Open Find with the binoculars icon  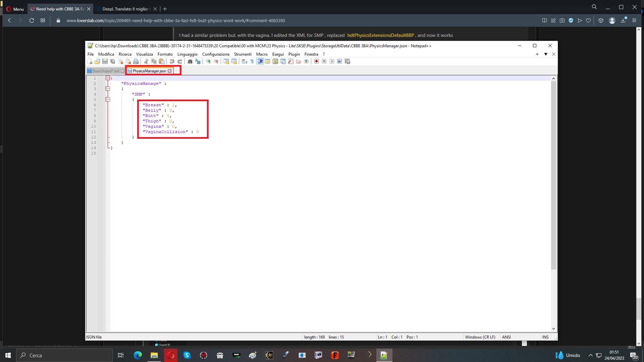coord(190,61)
